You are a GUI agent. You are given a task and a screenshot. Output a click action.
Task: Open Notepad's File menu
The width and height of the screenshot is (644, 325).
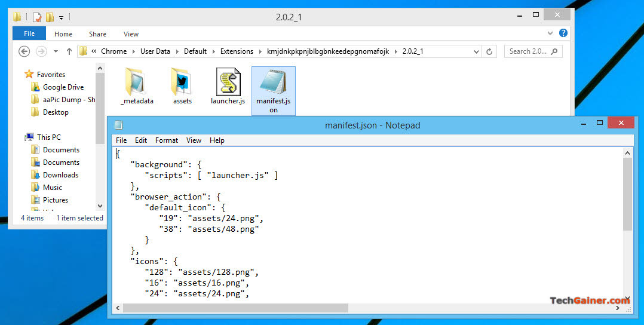121,140
